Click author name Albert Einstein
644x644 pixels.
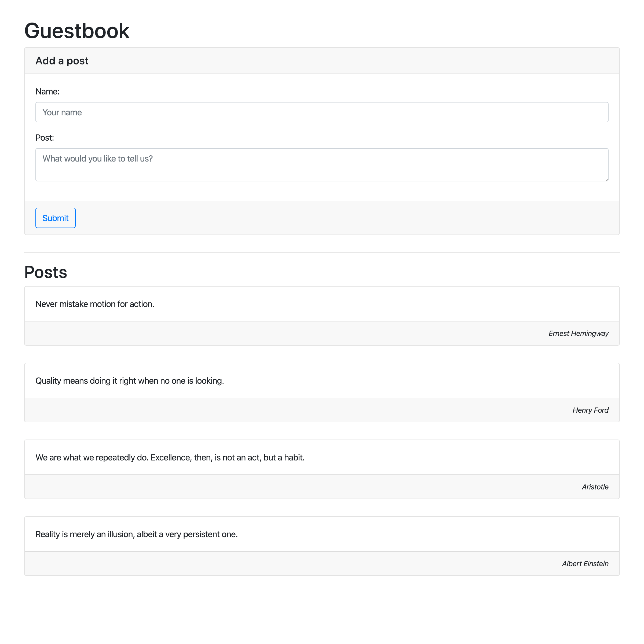(x=585, y=563)
